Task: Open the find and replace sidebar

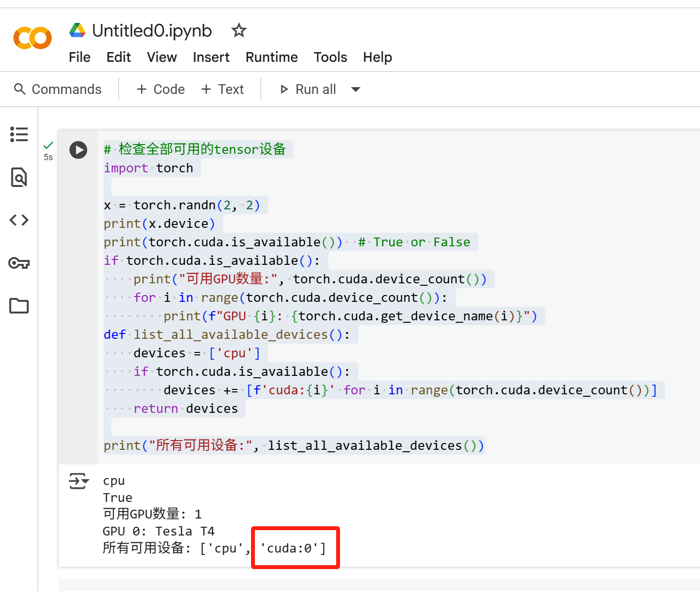Action: 19,177
